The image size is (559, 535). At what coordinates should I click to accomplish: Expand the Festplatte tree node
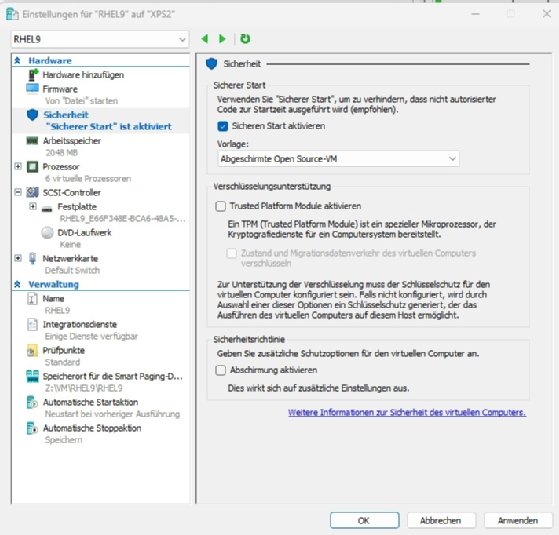(33, 206)
